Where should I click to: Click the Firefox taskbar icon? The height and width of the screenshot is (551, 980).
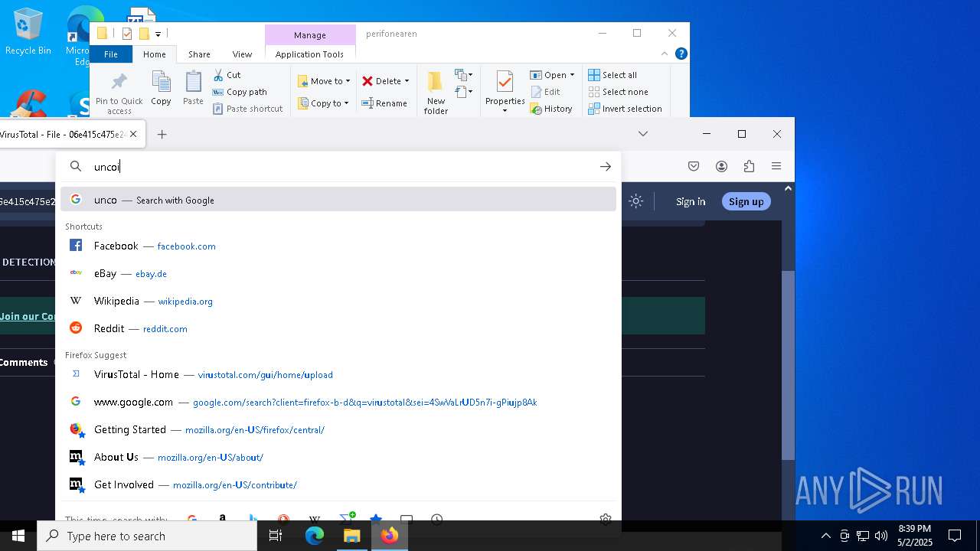[390, 536]
